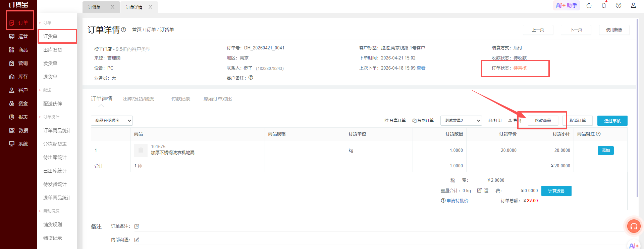
Task: Click the 客户备注 help icon
Action: pos(251,78)
